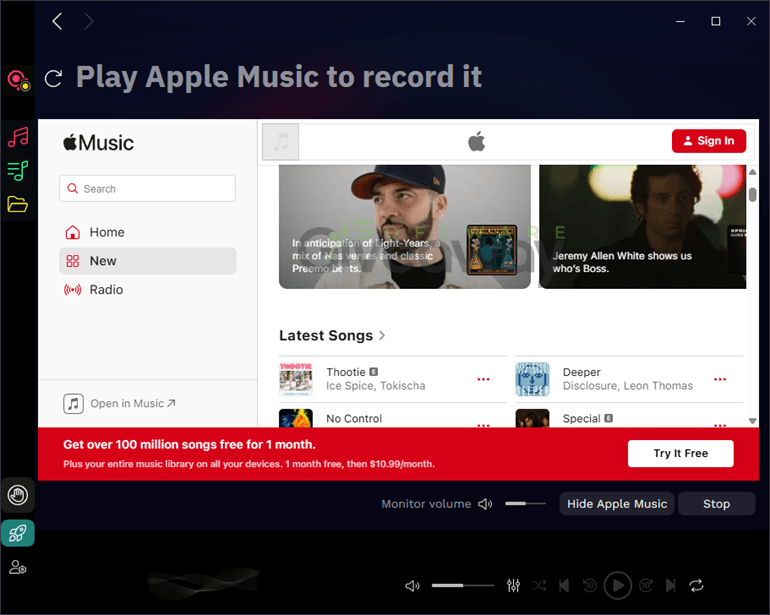Select Radio in Apple Music sidebar
The width and height of the screenshot is (770, 615).
pos(148,290)
